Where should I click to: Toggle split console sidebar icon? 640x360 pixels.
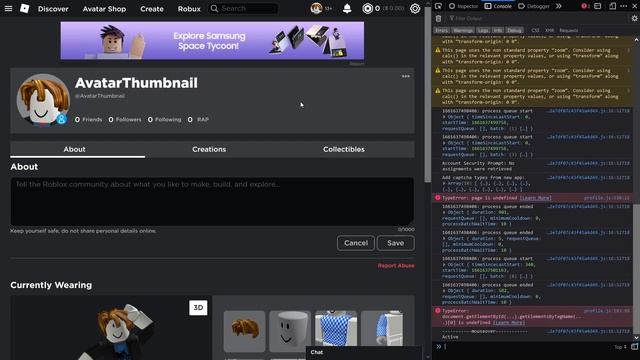click(x=634, y=347)
